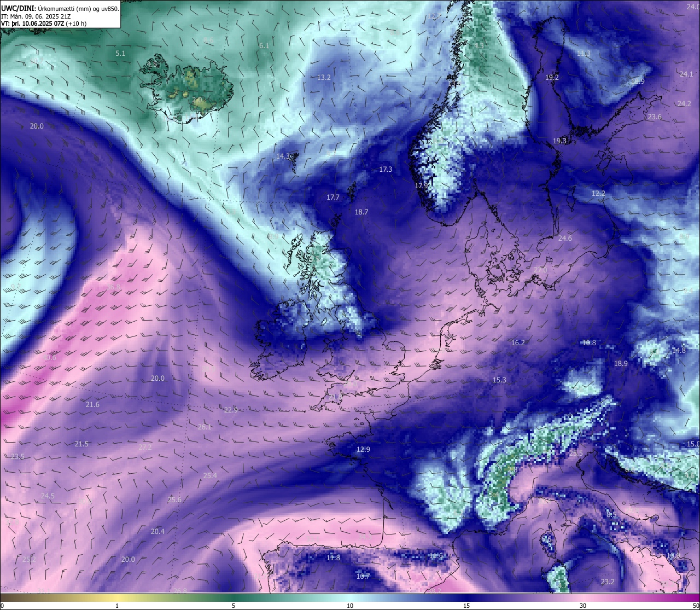Click the 4.5 value over northwest Iceland
Viewport: 700px width, 610px height.
click(152, 65)
